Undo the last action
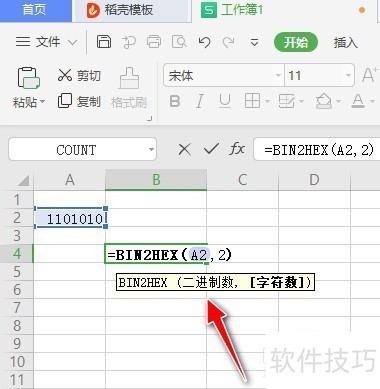This screenshot has width=380, height=389. [204, 42]
